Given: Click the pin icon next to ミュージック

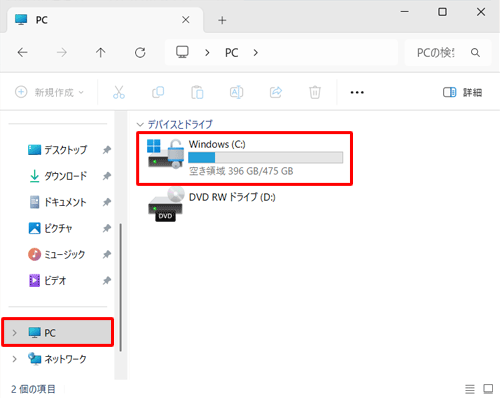Looking at the screenshot, I should 106,255.
